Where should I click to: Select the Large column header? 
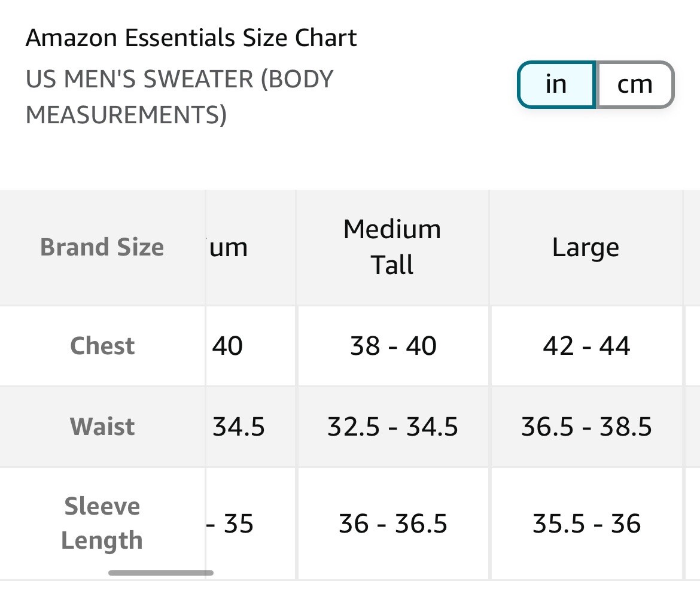click(x=586, y=247)
